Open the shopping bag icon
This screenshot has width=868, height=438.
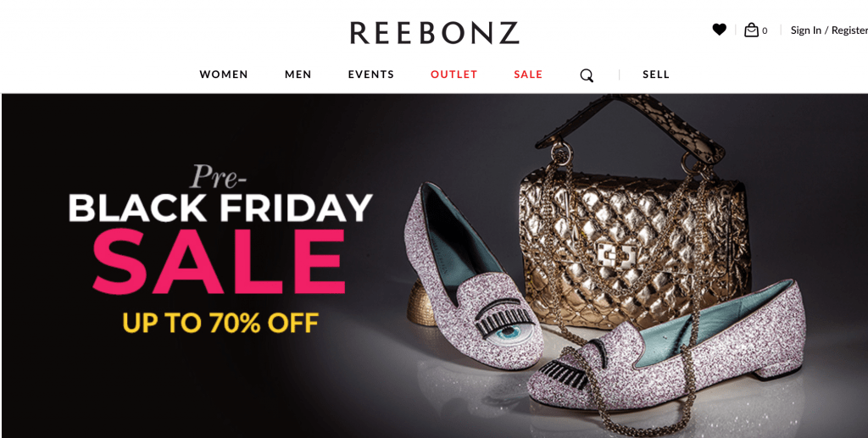(x=751, y=30)
